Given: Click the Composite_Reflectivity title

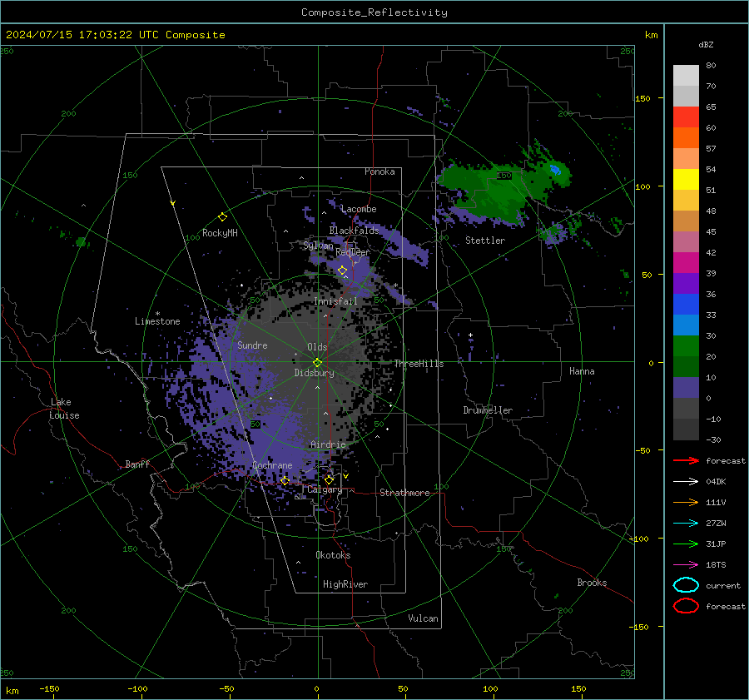Looking at the screenshot, I should [x=374, y=12].
